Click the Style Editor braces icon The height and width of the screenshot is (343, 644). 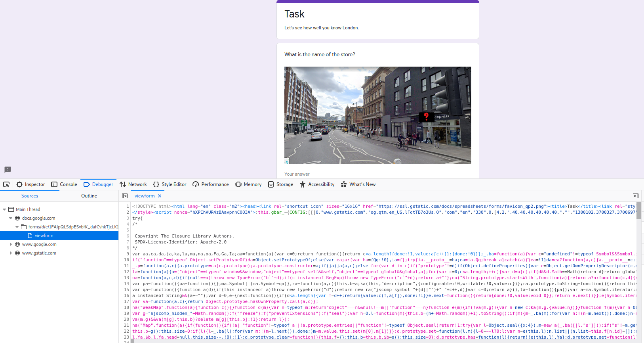[156, 184]
